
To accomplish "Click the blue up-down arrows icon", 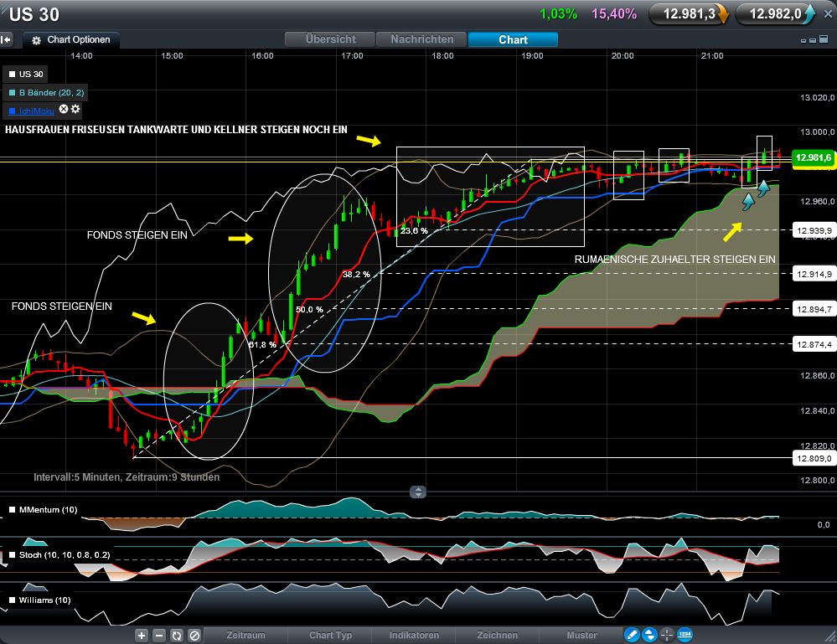I will tap(649, 635).
